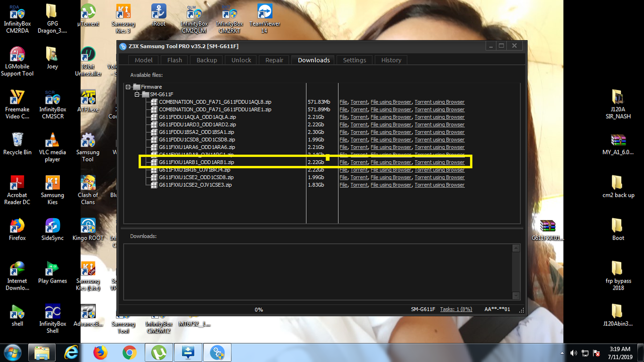
Task: Select the VLC media player desktop icon
Action: (52, 147)
